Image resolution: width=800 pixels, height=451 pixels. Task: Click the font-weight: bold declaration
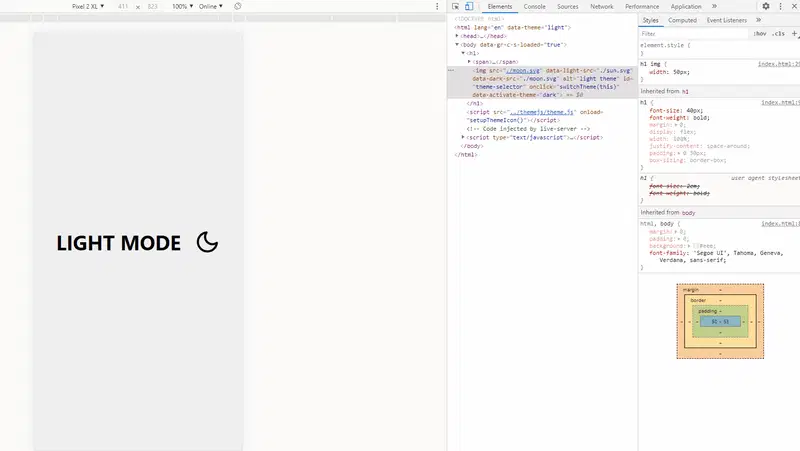(679, 117)
